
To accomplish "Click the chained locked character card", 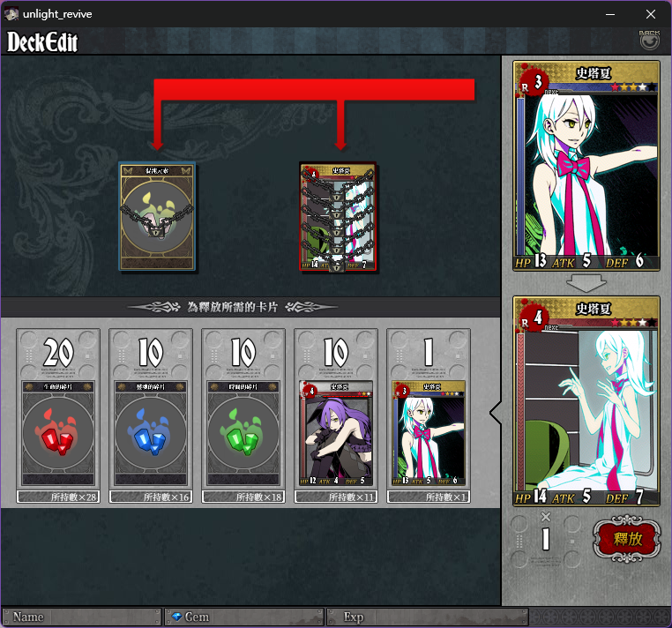I will [338, 216].
